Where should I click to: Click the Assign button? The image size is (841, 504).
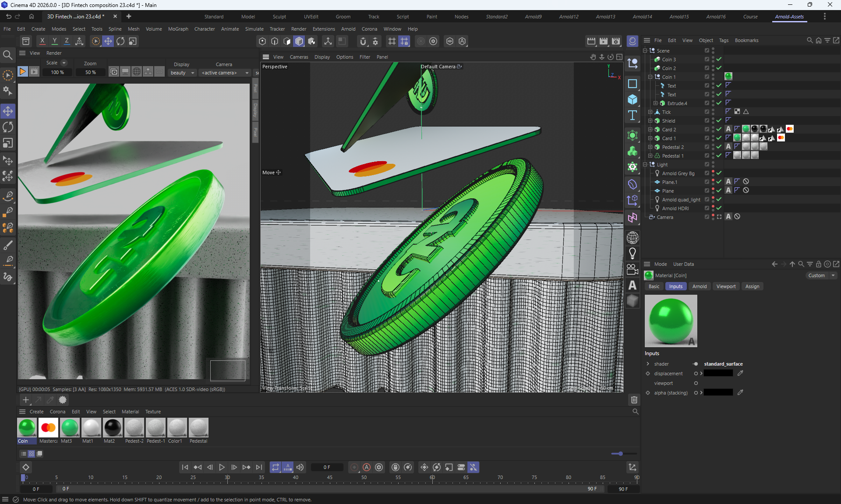click(x=752, y=286)
